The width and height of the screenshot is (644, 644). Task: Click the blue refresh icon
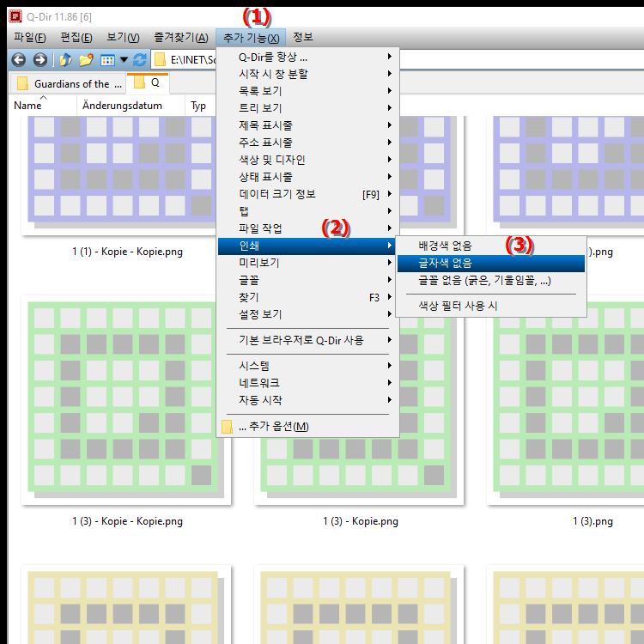[140, 60]
